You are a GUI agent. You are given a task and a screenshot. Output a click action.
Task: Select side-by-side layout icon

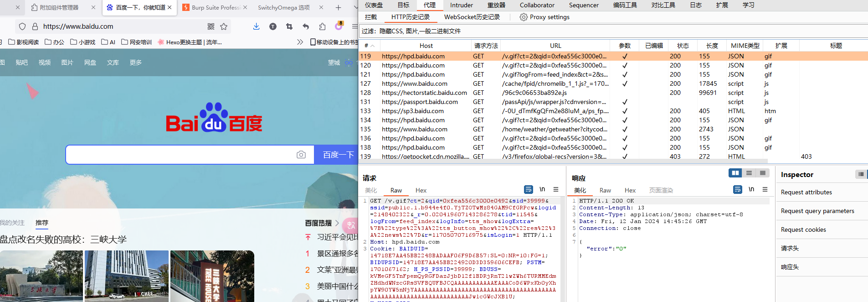pyautogui.click(x=735, y=173)
